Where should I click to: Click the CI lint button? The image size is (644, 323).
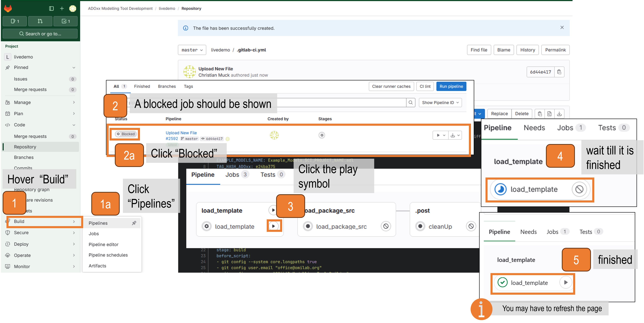pyautogui.click(x=425, y=86)
